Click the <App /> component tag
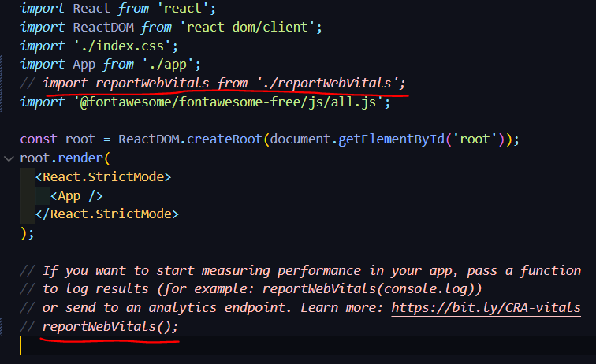The width and height of the screenshot is (596, 364). [x=76, y=196]
